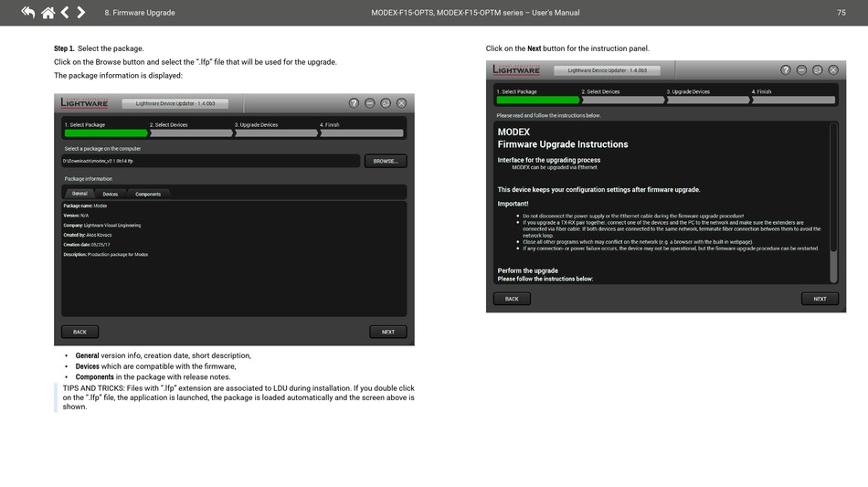The height and width of the screenshot is (487, 868).
Task: Click 'Important!' heading in instructions
Action: click(513, 204)
